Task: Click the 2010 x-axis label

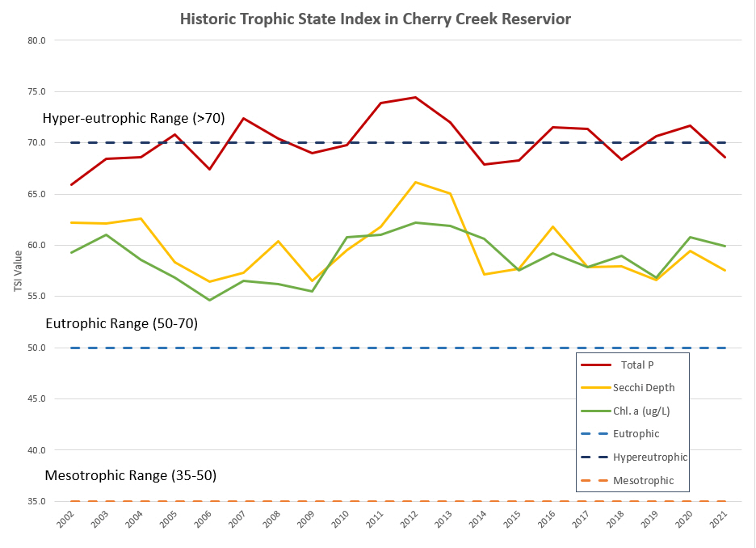Action: pos(340,519)
